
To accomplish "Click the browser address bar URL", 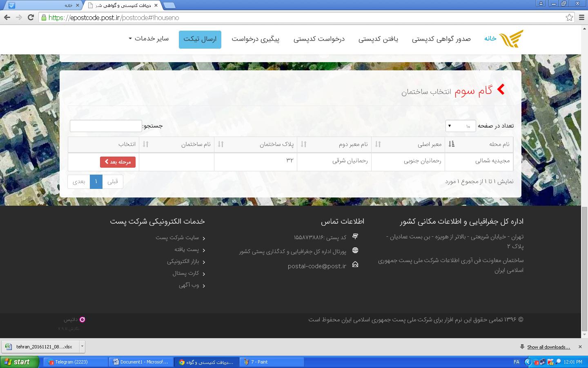I will (114, 18).
